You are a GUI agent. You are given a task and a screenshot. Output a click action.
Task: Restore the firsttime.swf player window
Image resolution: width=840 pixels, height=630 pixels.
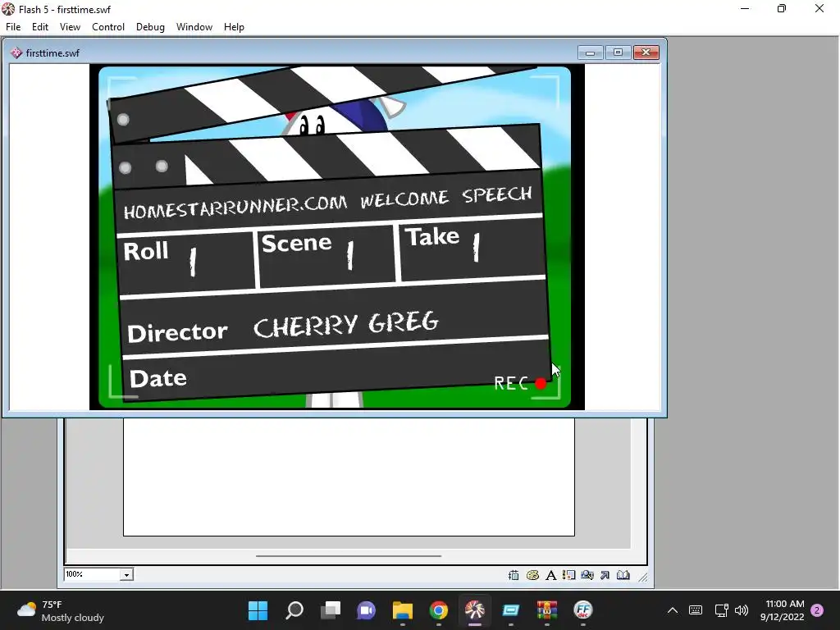click(618, 52)
